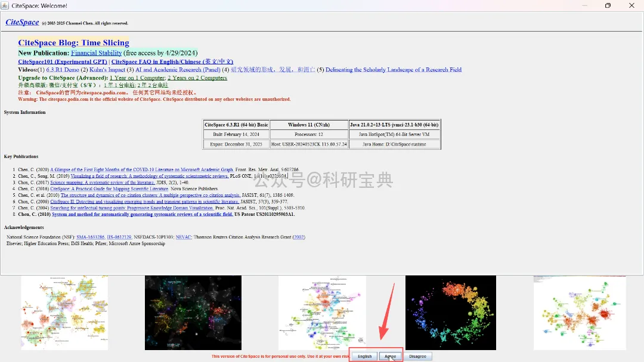Open CiteSpace FAQ in English/Chinese link
This screenshot has height=362, width=644.
click(172, 61)
